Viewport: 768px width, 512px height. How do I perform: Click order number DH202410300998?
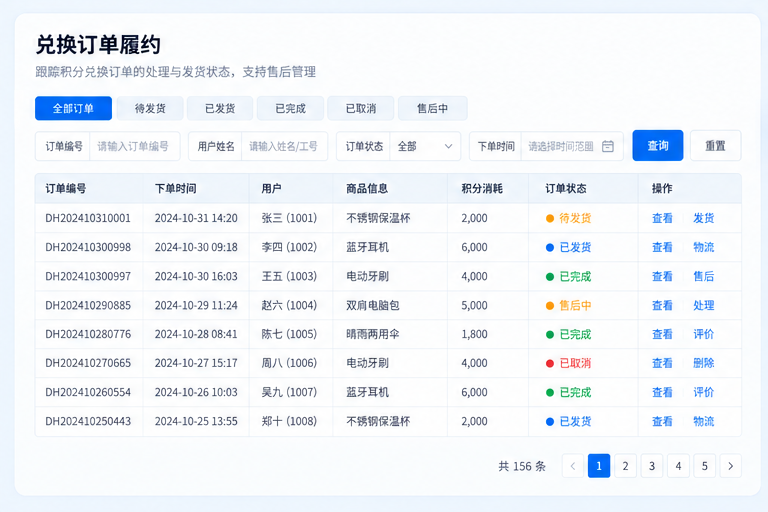pyautogui.click(x=88, y=247)
